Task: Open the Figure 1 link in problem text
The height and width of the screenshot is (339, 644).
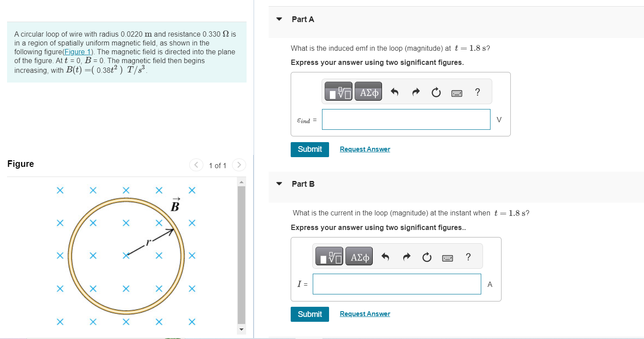Action: pos(77,52)
